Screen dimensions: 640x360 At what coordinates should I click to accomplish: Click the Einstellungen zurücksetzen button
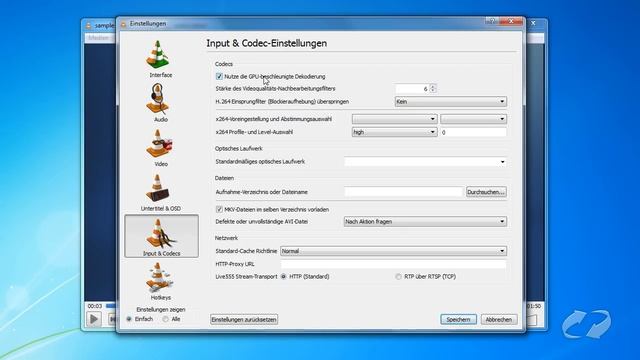[244, 320]
